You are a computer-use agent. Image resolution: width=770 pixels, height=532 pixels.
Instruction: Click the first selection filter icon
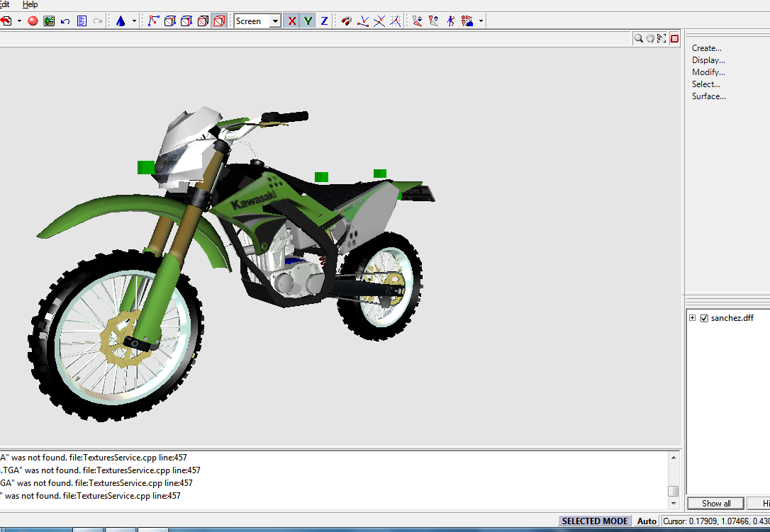[x=418, y=21]
